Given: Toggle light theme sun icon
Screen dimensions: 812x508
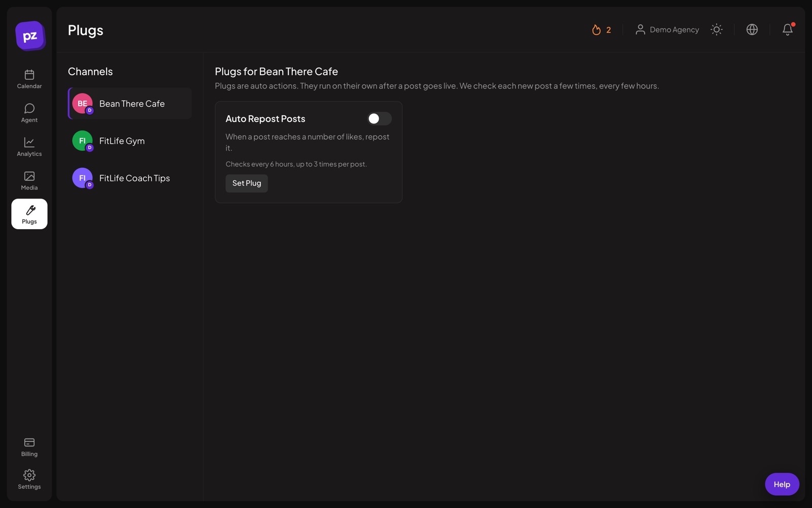Looking at the screenshot, I should tap(717, 29).
